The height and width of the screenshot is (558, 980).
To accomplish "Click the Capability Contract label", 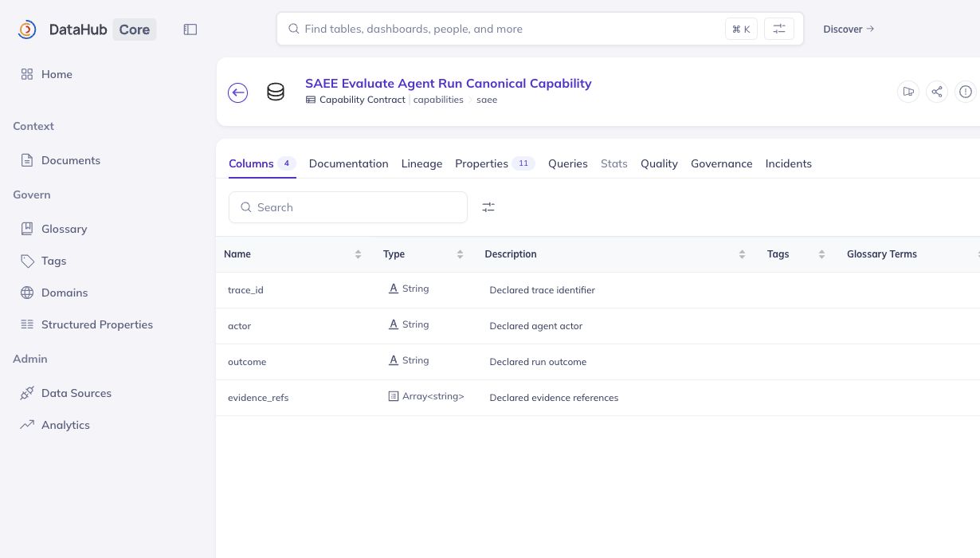I will click(363, 100).
